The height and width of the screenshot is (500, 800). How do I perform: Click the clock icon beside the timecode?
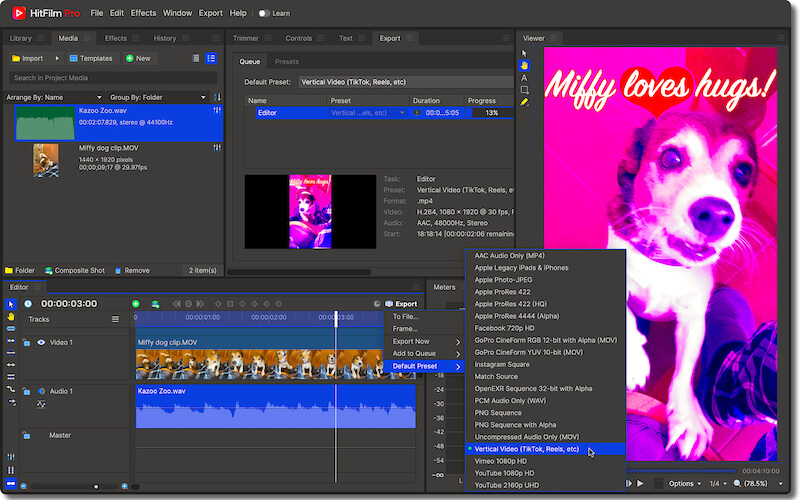coord(28,304)
